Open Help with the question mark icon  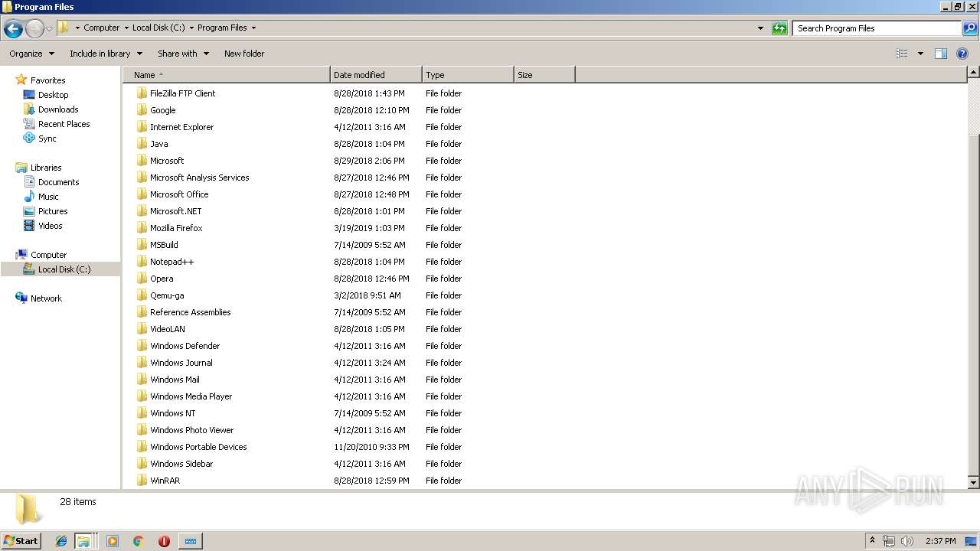pos(962,54)
